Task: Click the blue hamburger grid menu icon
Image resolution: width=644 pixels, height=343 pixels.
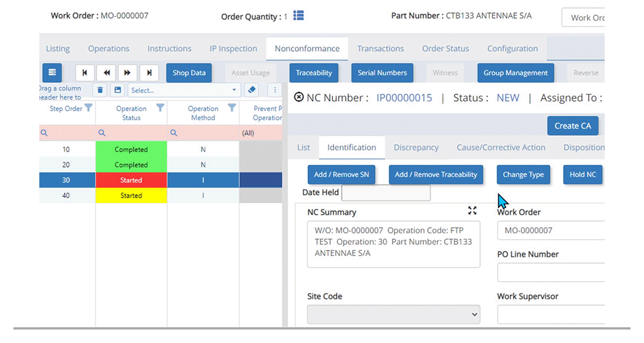Action: coord(52,72)
